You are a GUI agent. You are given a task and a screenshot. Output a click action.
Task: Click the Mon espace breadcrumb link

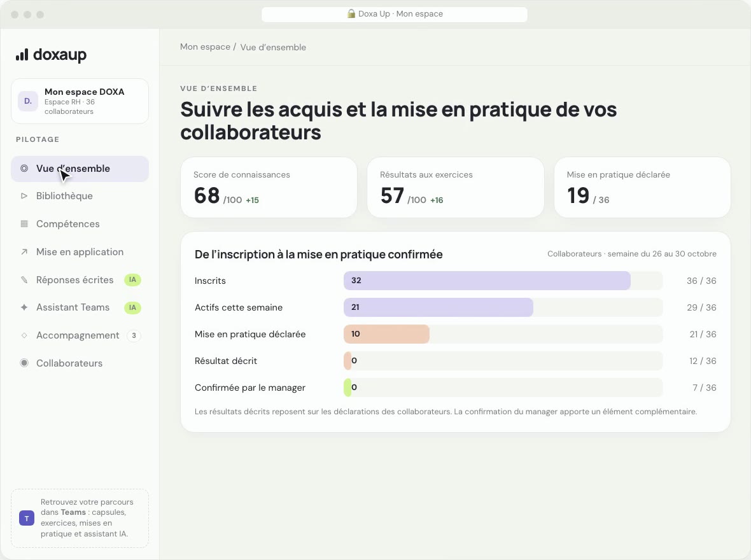coord(205,47)
